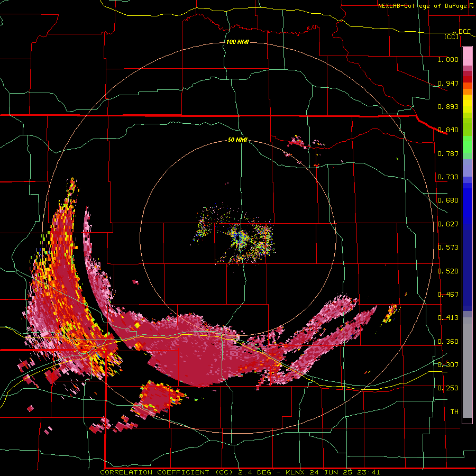
Task: Select the 1.000 value on the color scale
Action: [448, 59]
